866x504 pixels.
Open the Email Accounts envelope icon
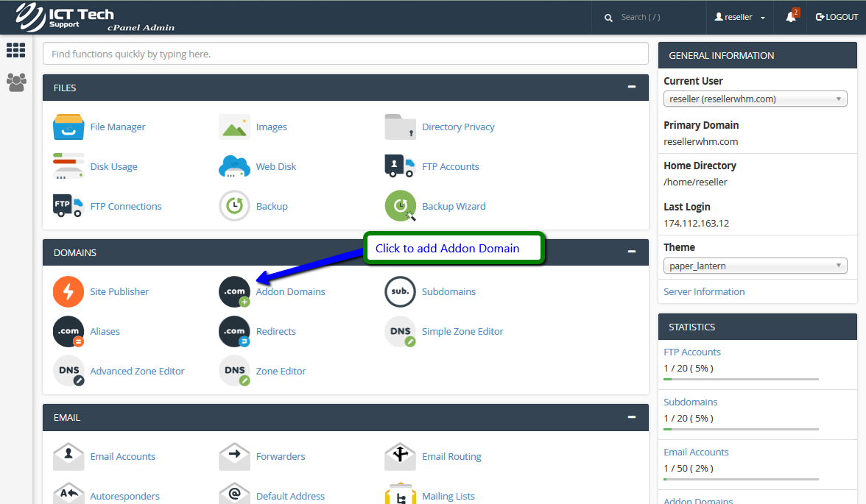[68, 457]
